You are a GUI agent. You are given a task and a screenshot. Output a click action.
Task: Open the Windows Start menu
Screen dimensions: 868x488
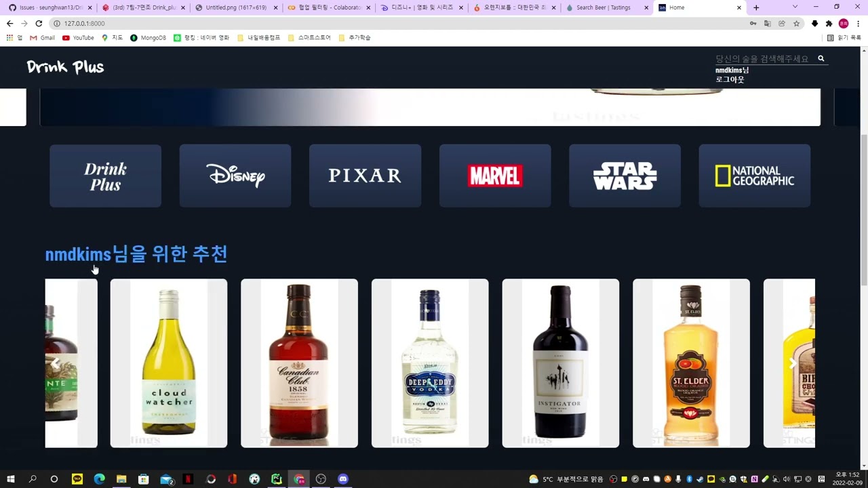point(11,479)
